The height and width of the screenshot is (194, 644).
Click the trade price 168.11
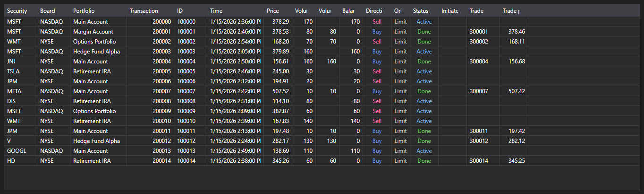(x=514, y=42)
